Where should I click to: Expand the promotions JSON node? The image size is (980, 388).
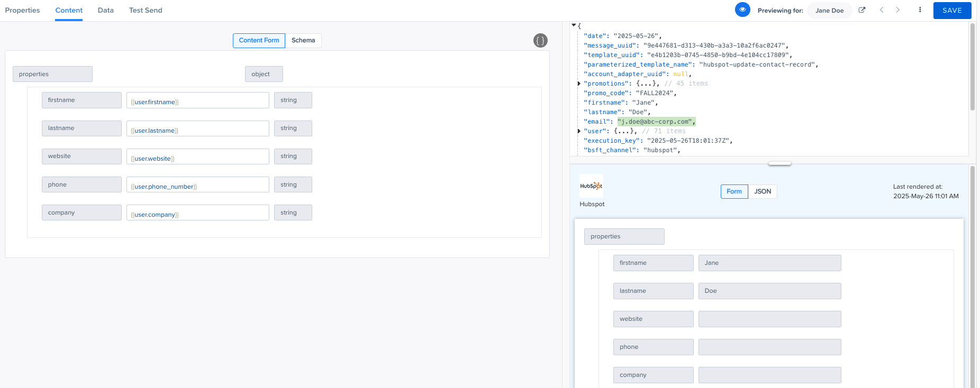pos(579,84)
